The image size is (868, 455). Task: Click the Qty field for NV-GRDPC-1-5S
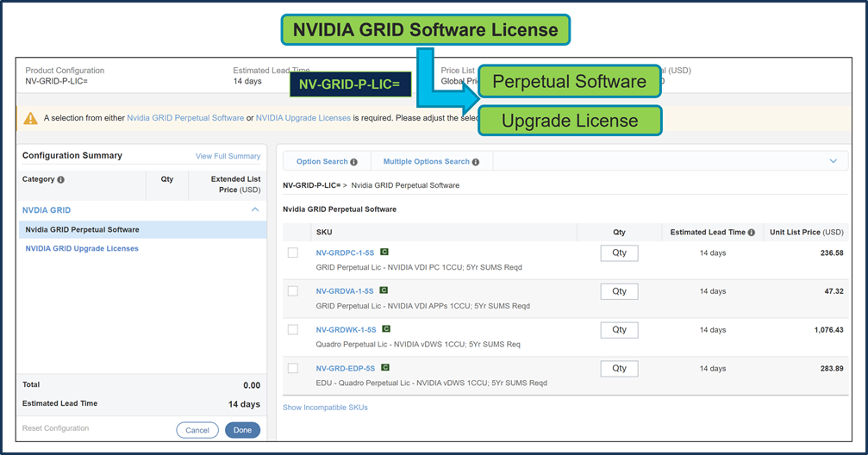(620, 253)
